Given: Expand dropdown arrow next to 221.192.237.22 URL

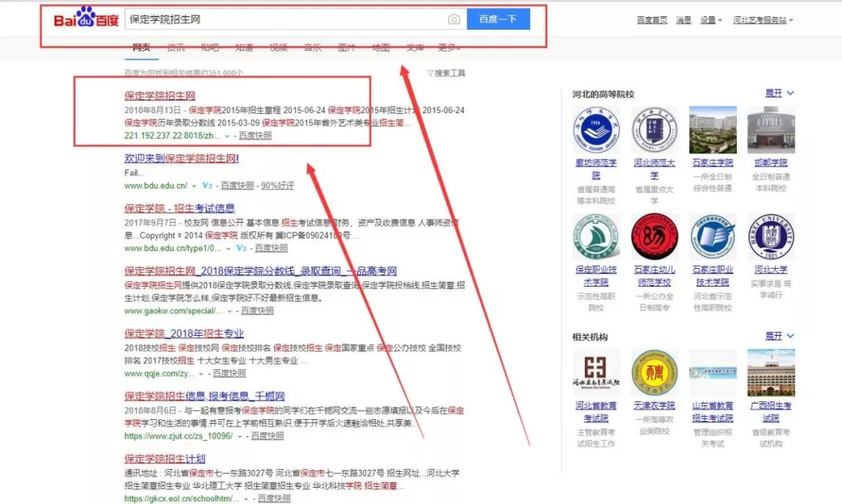Looking at the screenshot, I should coord(227,136).
